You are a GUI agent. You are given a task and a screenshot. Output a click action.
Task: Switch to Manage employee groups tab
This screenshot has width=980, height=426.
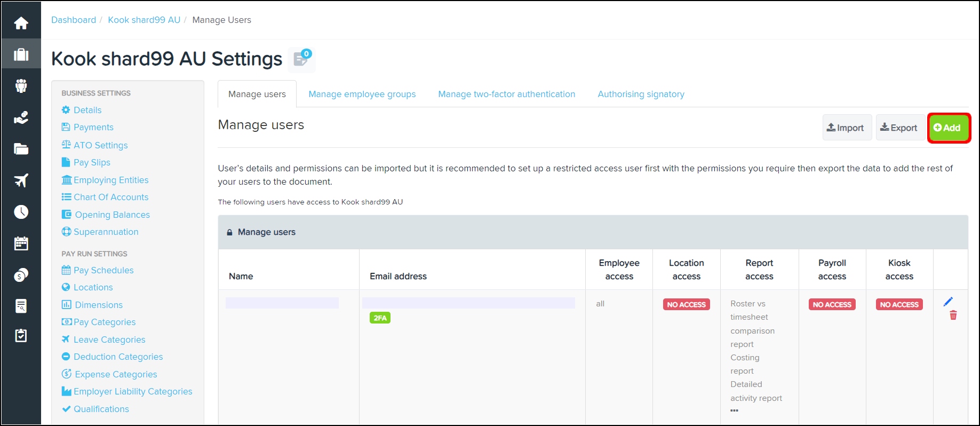pos(362,94)
